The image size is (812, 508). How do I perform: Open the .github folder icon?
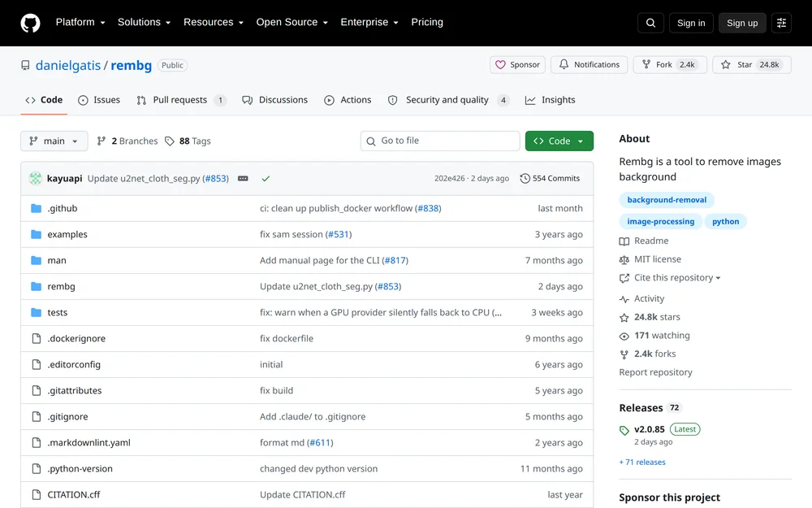click(36, 208)
